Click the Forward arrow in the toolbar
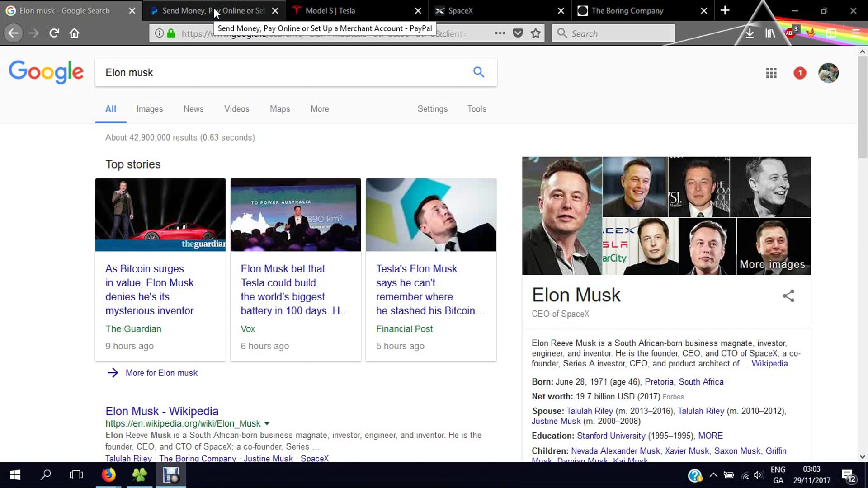The image size is (868, 488). point(34,33)
